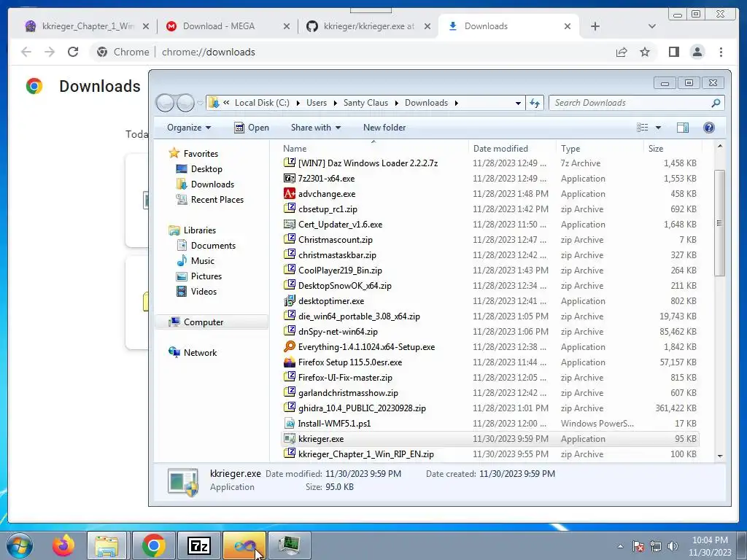
Task: Refresh the Explorer folder view
Action: 535,103
